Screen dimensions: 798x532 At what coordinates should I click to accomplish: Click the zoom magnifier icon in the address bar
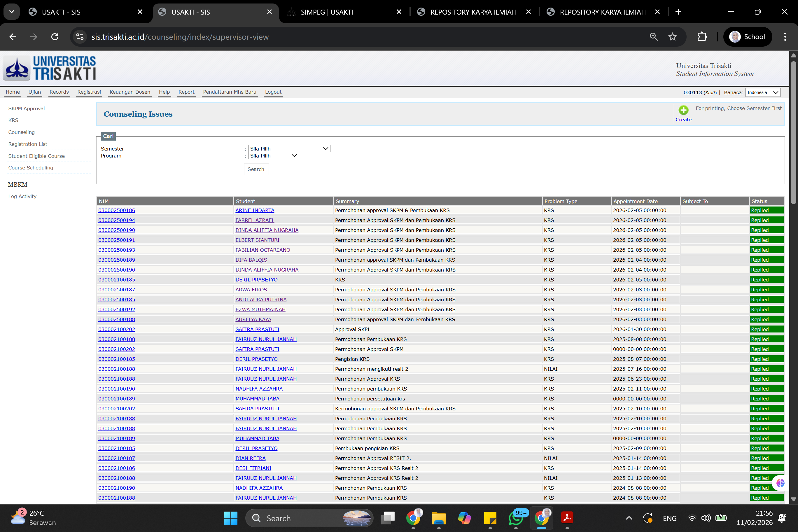point(653,37)
